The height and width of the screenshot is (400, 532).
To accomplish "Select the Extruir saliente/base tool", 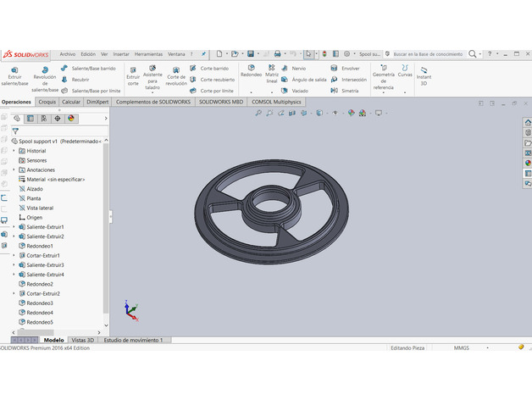I will click(14, 77).
